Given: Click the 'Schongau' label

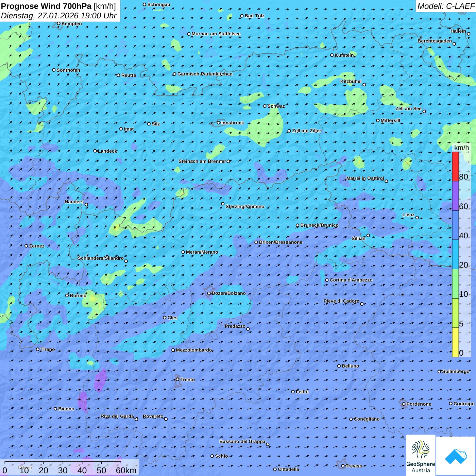Looking at the screenshot, I should click(x=158, y=4).
